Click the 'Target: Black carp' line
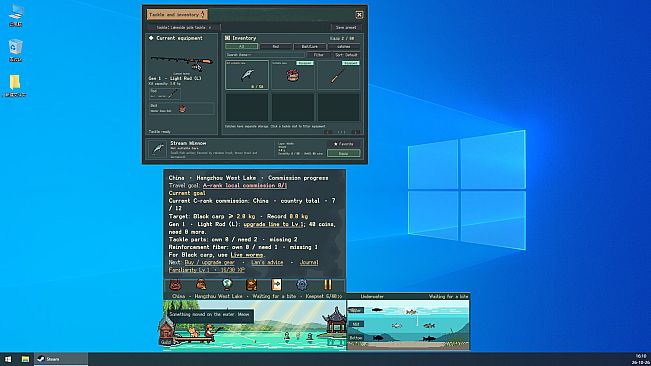Image resolution: width=651 pixels, height=366 pixels. (x=238, y=216)
